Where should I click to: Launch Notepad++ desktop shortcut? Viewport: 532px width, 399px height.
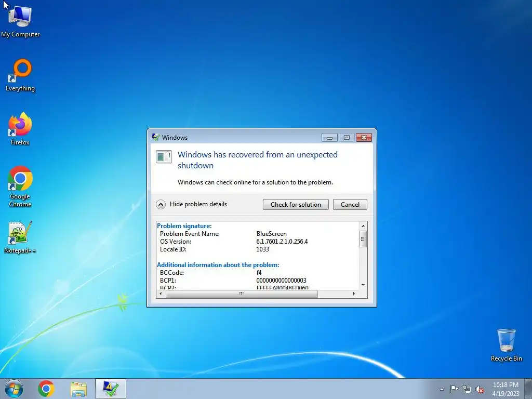(20, 237)
